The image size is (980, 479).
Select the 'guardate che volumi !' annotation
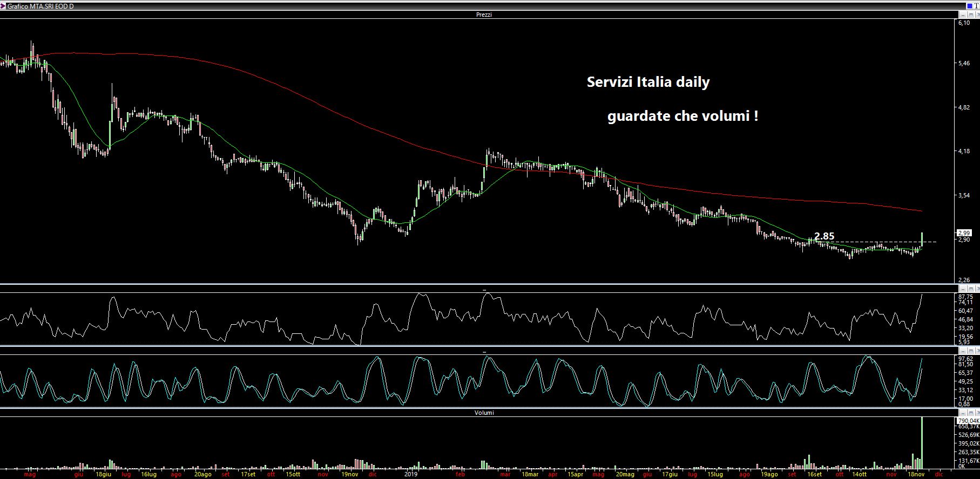click(x=682, y=116)
